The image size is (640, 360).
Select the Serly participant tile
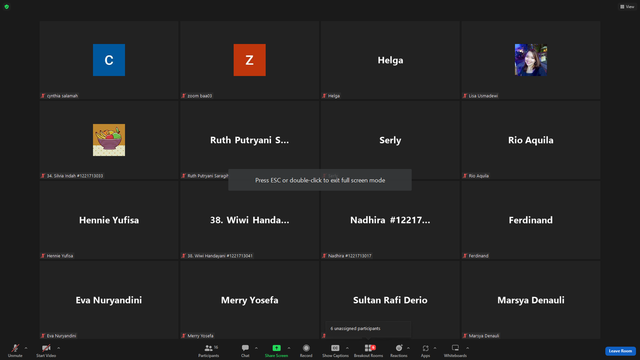[x=390, y=140]
